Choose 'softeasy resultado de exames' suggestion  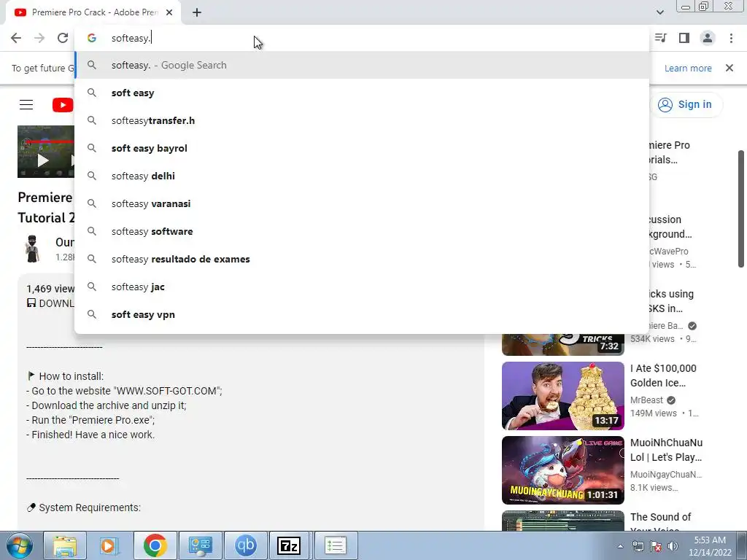(362, 259)
